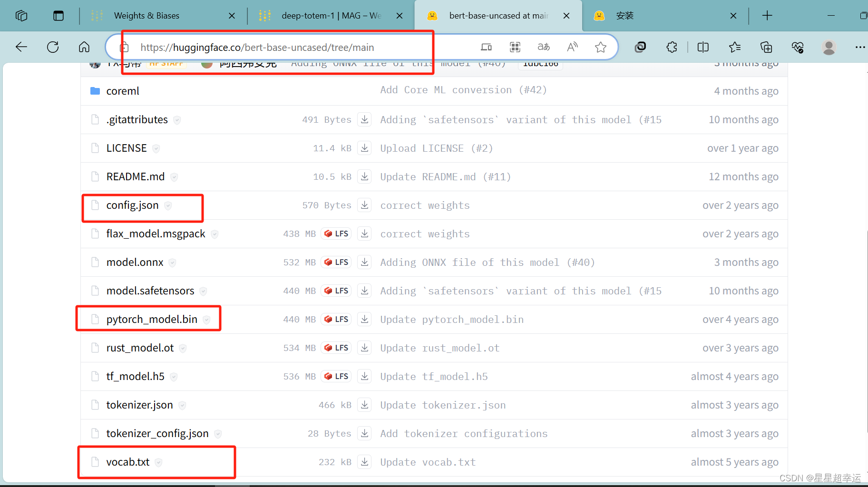Switch to the 安装 tab
Viewport: 868px width, 487px height.
624,16
